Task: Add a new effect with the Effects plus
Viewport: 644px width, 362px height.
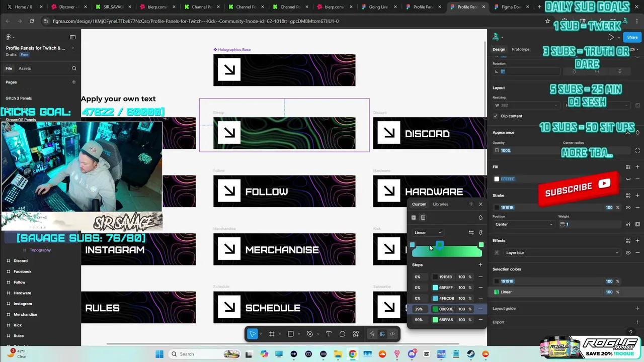Action: click(x=637, y=241)
